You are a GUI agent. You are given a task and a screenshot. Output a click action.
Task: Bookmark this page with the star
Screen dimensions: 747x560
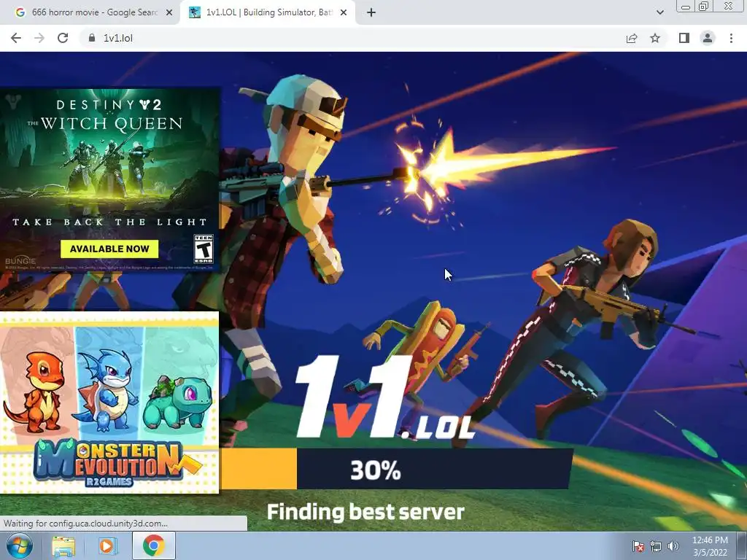coord(655,38)
